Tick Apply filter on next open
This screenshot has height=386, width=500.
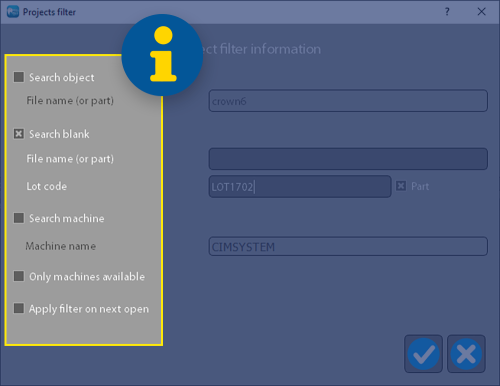[x=19, y=308]
